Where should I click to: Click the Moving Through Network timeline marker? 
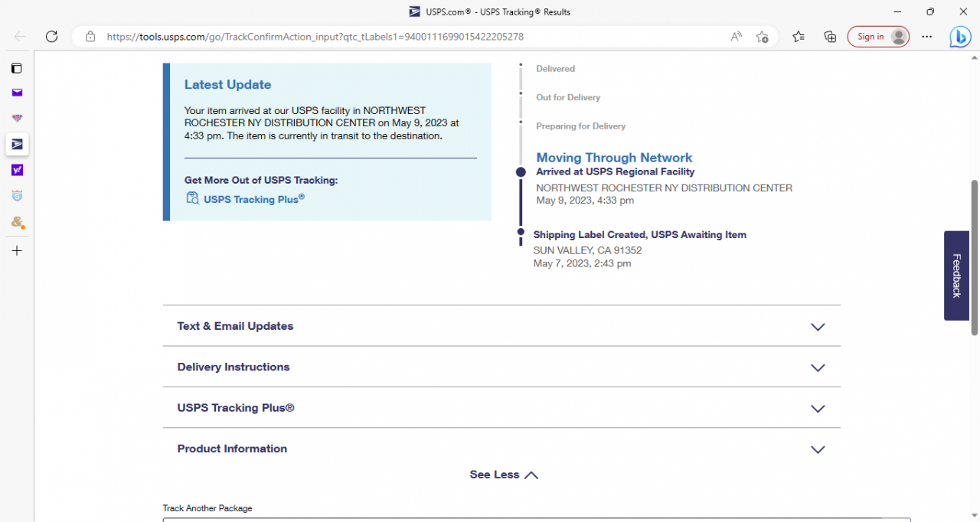point(521,172)
